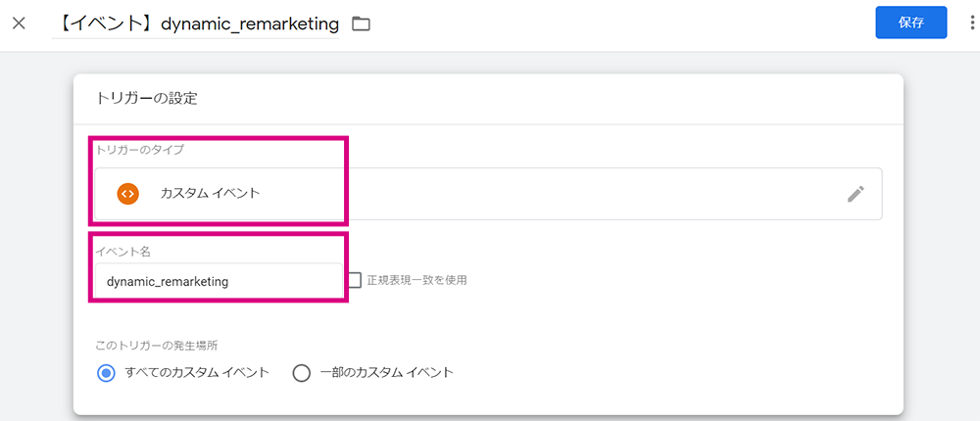Select the すべてのカスタム イベント radio button
Image resolution: width=980 pixels, height=421 pixels.
coord(106,373)
